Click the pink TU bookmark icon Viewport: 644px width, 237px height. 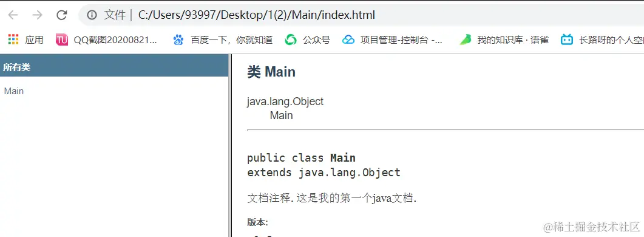click(62, 39)
